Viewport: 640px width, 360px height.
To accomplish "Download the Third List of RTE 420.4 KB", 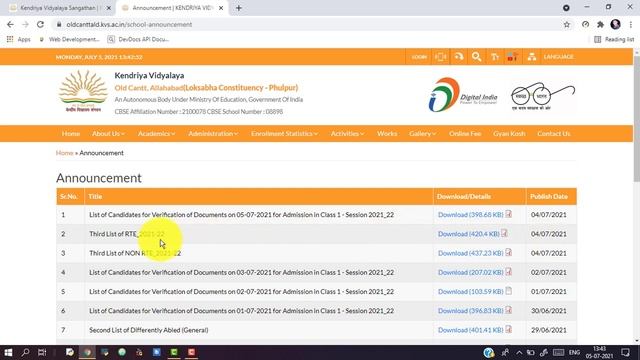I will click(x=469, y=234).
